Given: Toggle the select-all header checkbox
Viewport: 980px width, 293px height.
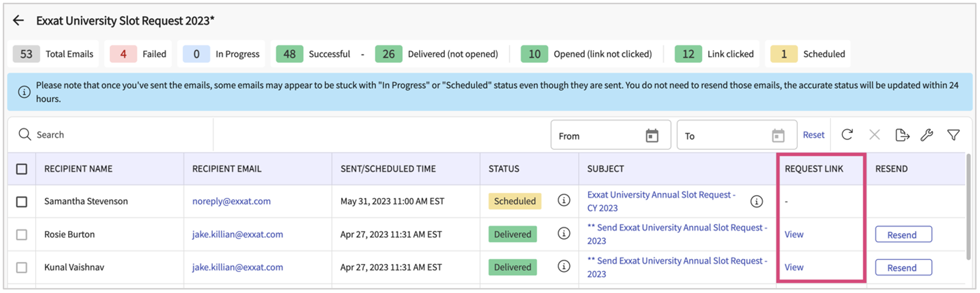Looking at the screenshot, I should pos(22,169).
